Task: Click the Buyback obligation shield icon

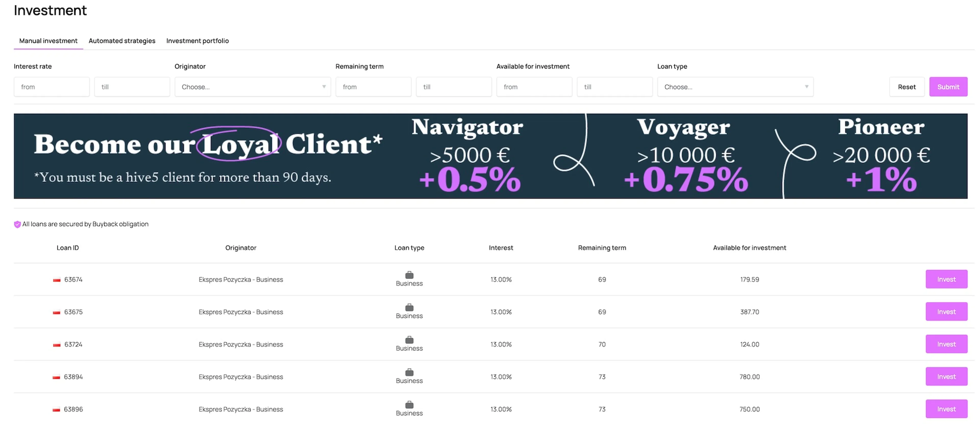Action: click(x=17, y=224)
